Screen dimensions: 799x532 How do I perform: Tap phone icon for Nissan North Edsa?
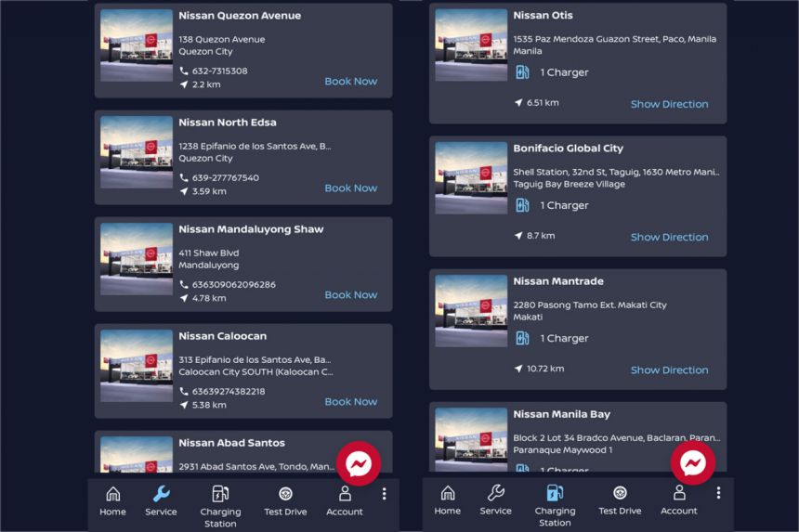pos(184,177)
